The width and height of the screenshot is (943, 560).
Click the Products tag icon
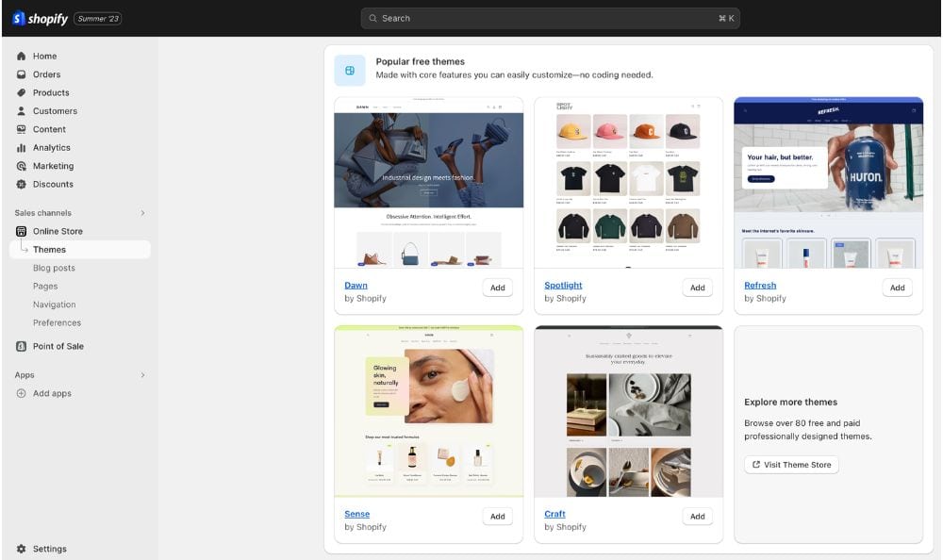tap(21, 92)
